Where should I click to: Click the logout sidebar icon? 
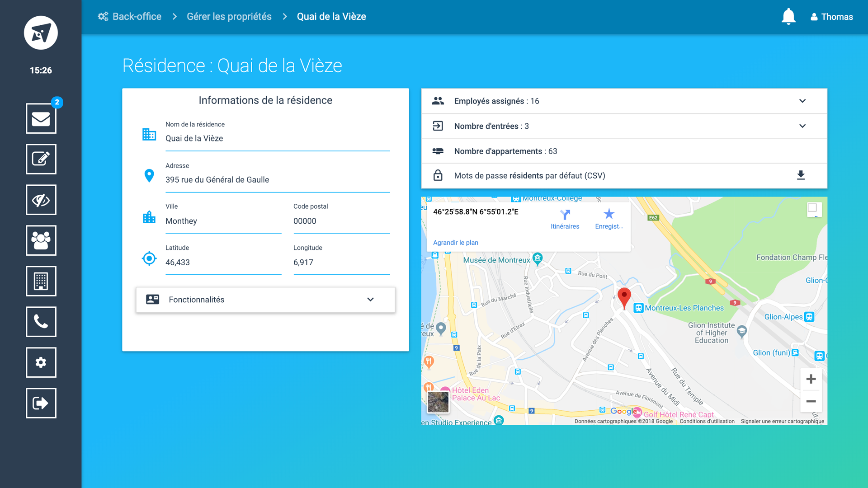pos(41,403)
